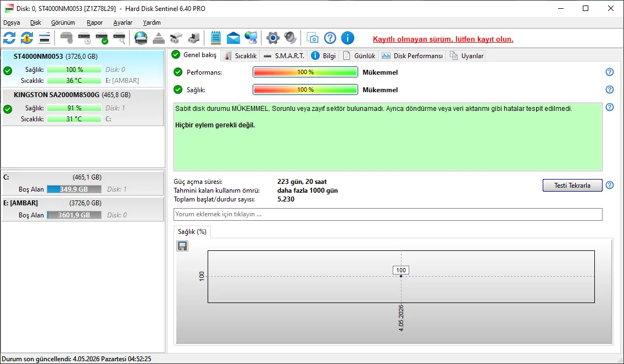Open the Görünüm menu

(x=63, y=23)
